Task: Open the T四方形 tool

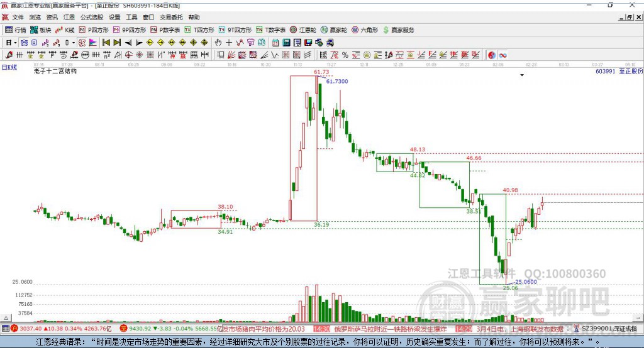Action: [199, 30]
